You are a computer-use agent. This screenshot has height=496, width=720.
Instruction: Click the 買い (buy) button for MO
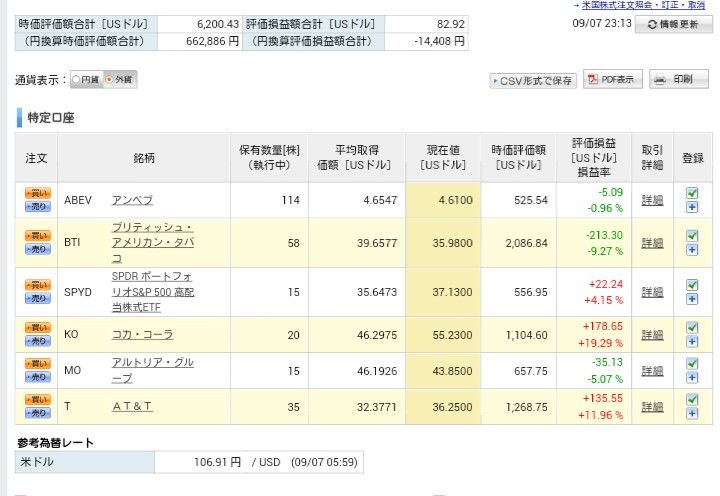(38, 364)
